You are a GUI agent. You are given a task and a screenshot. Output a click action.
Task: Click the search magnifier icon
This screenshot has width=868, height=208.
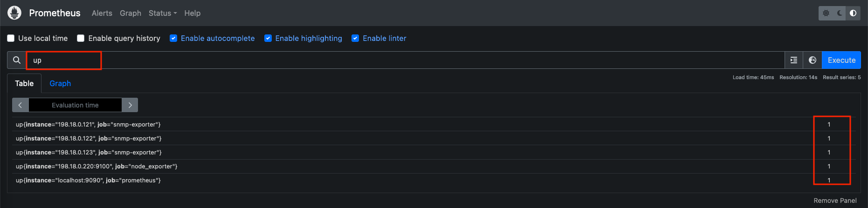tap(17, 60)
